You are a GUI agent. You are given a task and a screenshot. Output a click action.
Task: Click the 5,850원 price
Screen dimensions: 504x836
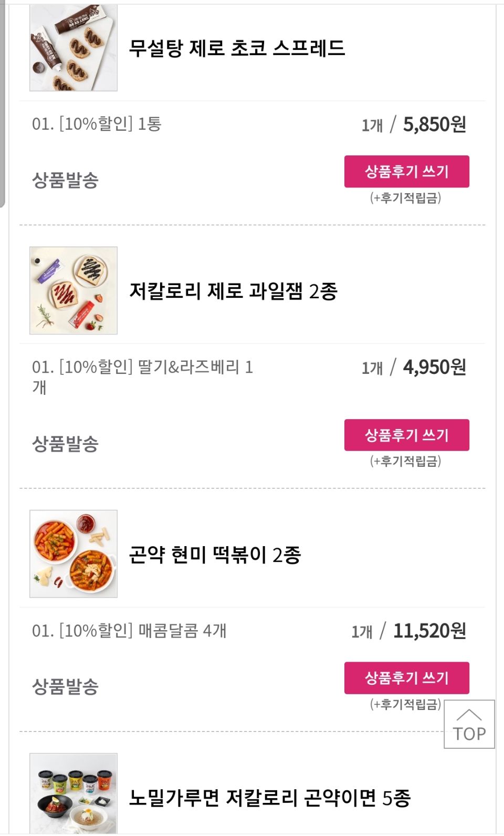pos(434,125)
